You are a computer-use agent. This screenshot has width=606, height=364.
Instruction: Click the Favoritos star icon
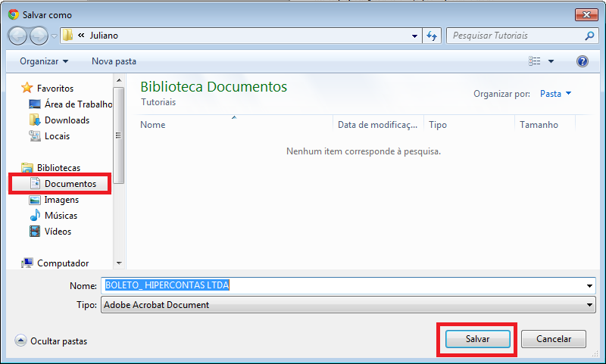(27, 88)
